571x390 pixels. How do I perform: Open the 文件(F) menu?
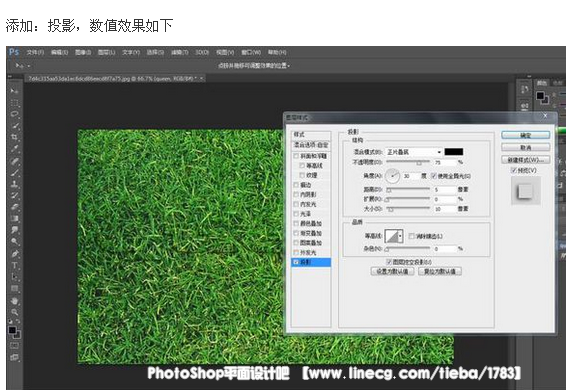tap(35, 52)
